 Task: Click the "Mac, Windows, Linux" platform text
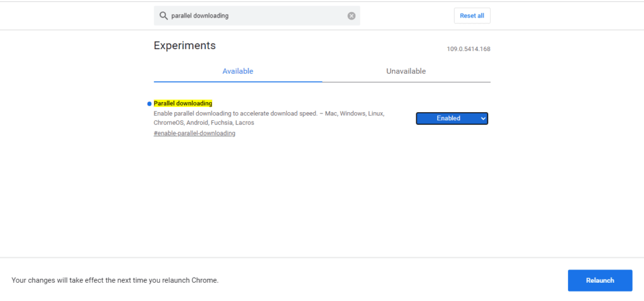(x=355, y=113)
